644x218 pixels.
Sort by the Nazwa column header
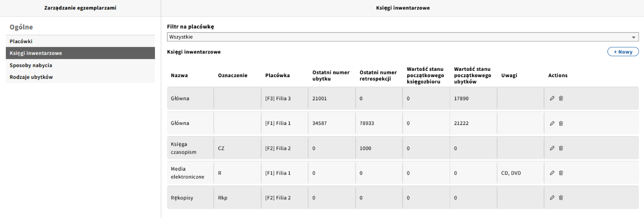pyautogui.click(x=179, y=76)
